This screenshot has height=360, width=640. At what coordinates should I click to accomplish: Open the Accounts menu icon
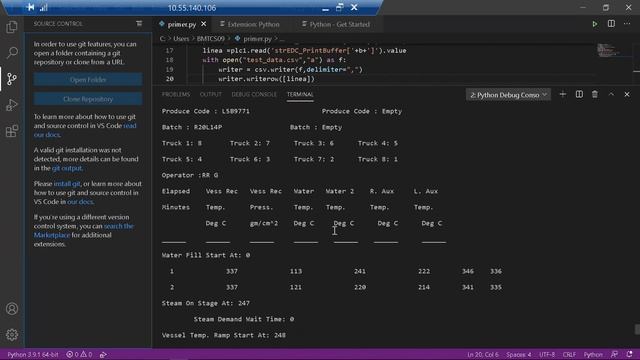click(x=12, y=309)
